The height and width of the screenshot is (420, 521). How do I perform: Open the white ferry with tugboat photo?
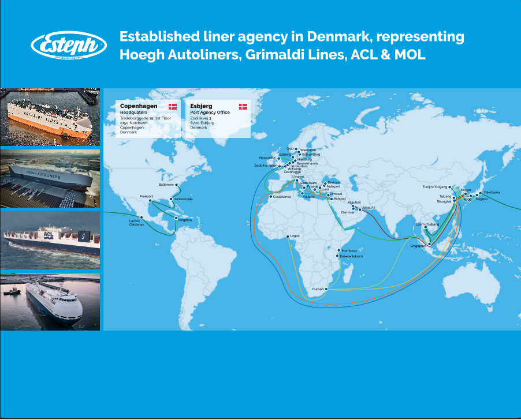[50, 302]
